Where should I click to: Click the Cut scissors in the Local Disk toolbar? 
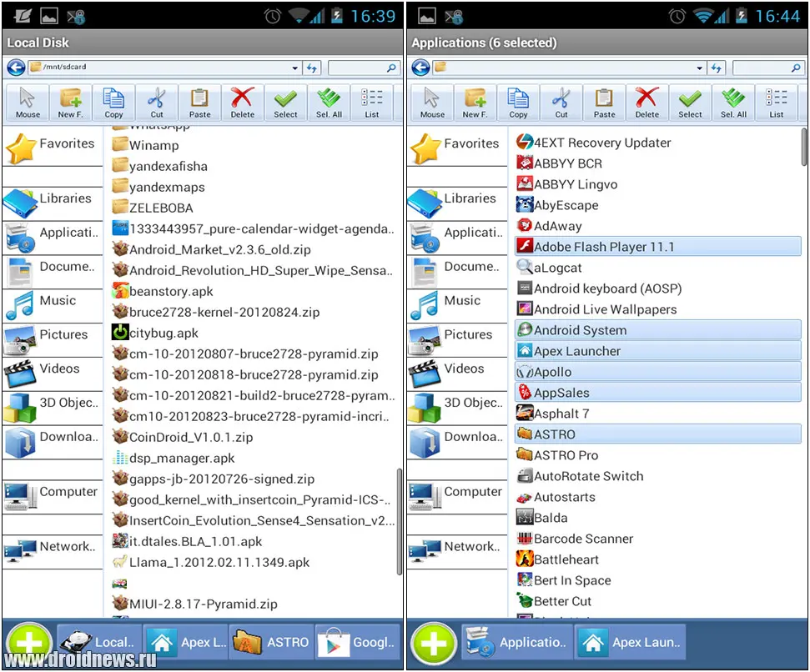coord(157,103)
